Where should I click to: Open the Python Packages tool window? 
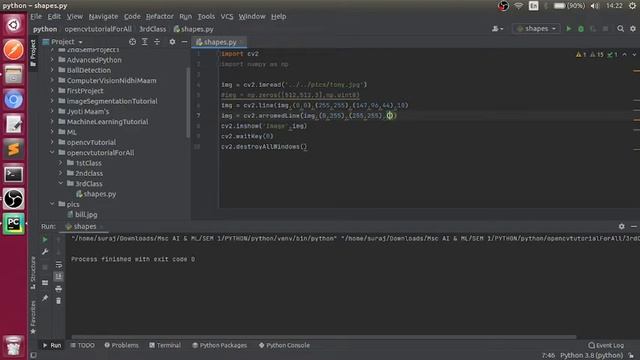click(x=220, y=345)
